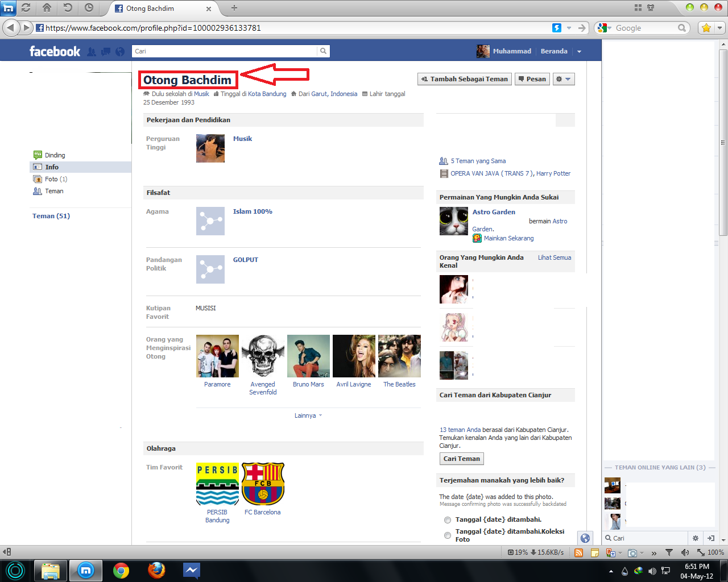Image resolution: width=728 pixels, height=582 pixels.
Task: Click 'Tambah Sebagai Teman' button
Action: 465,79
